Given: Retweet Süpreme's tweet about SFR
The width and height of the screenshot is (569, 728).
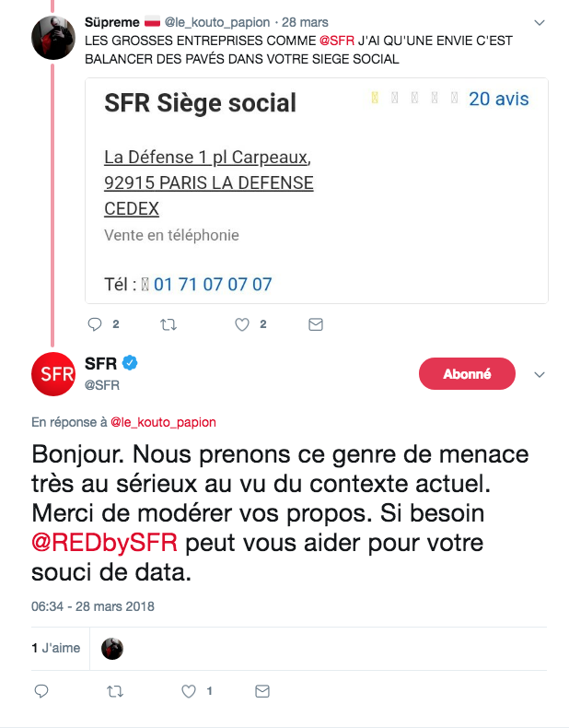Looking at the screenshot, I should pyautogui.click(x=168, y=324).
